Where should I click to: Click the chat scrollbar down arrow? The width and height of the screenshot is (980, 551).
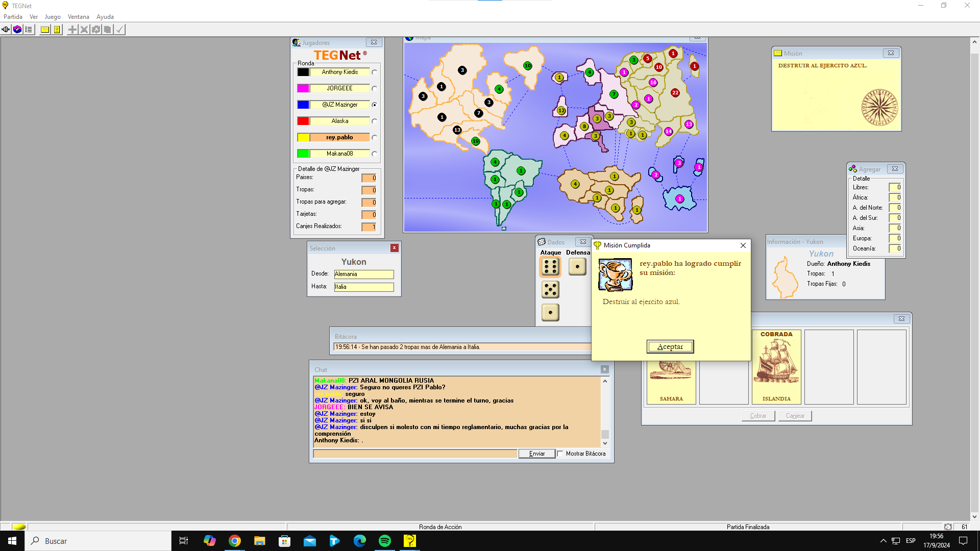pyautogui.click(x=605, y=443)
